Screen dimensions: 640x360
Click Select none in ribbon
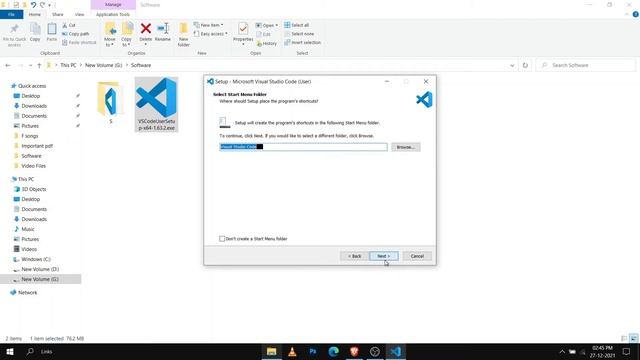point(299,34)
